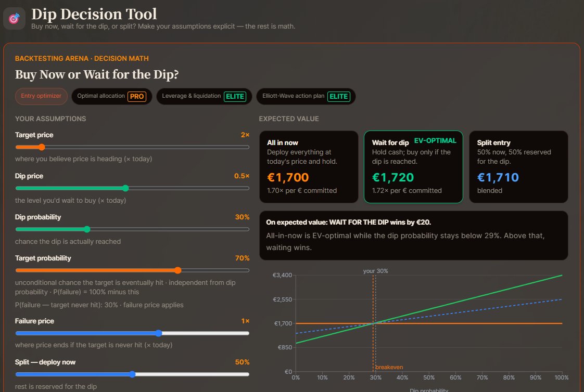Click the '1.72× per € committed' text

[x=407, y=190]
